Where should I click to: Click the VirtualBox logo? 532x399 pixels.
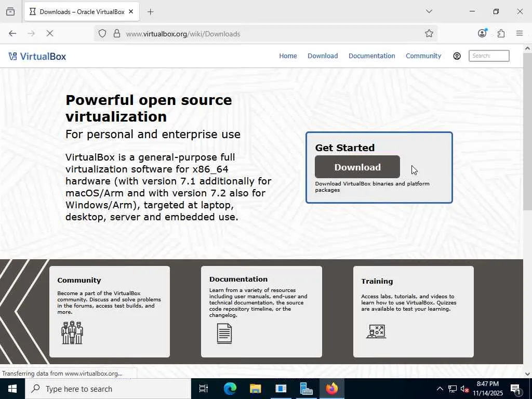37,56
